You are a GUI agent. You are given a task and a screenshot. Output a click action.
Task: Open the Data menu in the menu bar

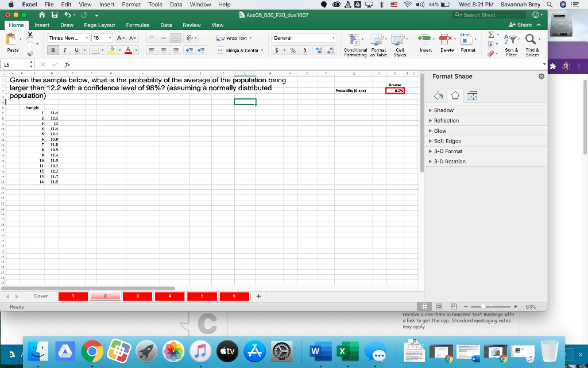pos(176,5)
